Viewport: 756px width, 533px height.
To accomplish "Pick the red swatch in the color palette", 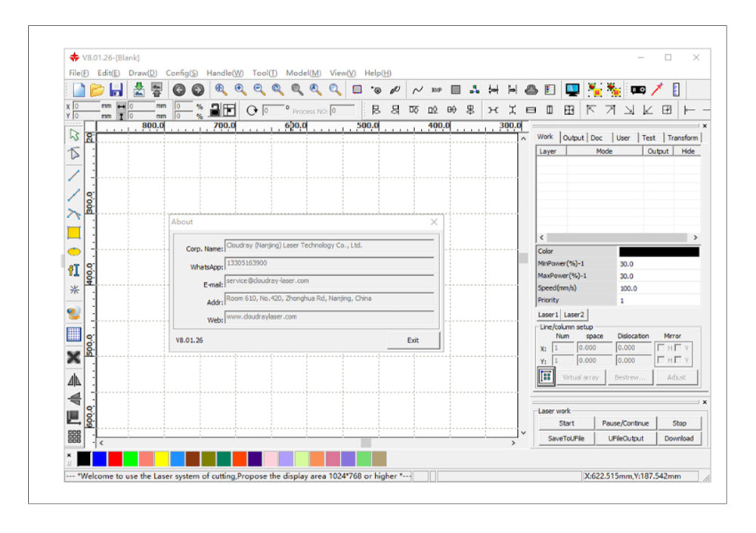I will pyautogui.click(x=115, y=459).
